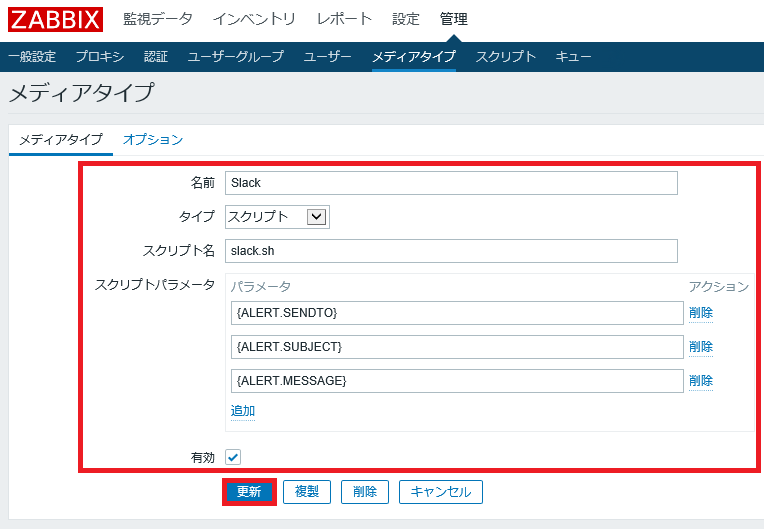Open the レポート menu
This screenshot has width=764, height=529.
point(344,19)
